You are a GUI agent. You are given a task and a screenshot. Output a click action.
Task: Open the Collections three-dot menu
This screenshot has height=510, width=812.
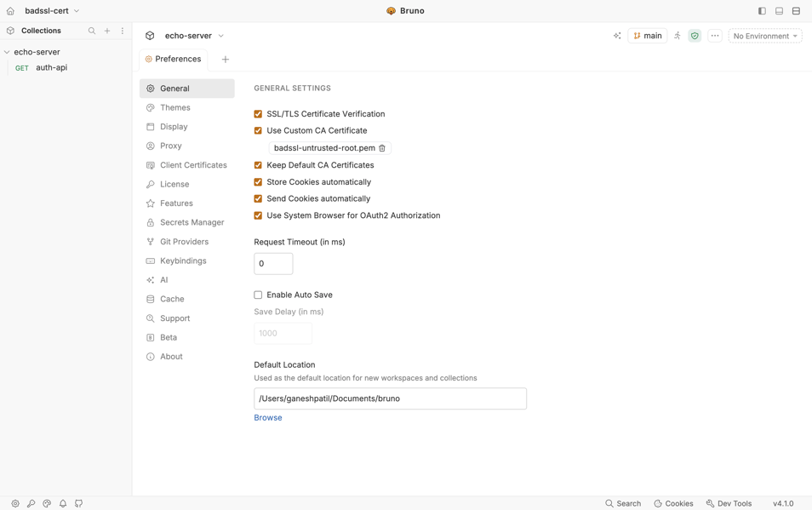(x=123, y=31)
